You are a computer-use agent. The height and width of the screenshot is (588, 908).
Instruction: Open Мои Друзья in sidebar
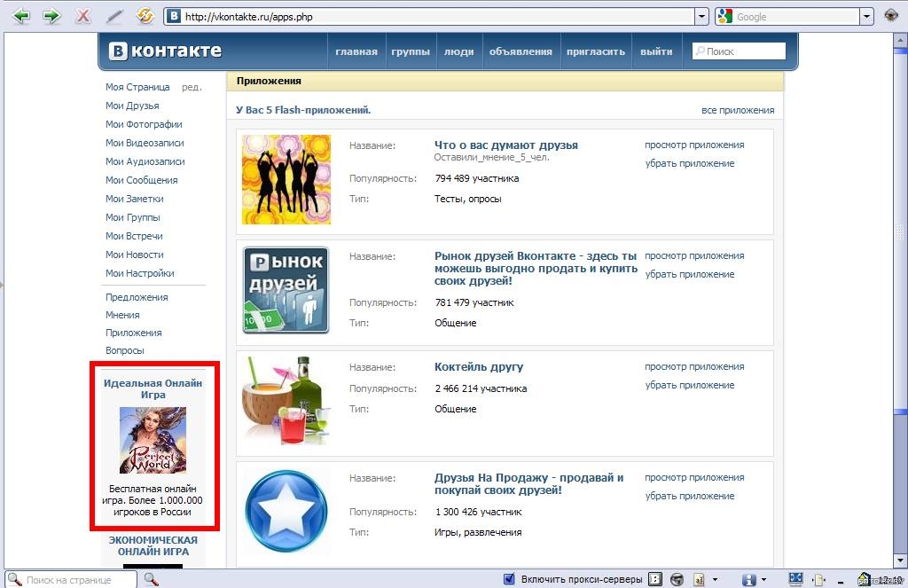pos(132,106)
